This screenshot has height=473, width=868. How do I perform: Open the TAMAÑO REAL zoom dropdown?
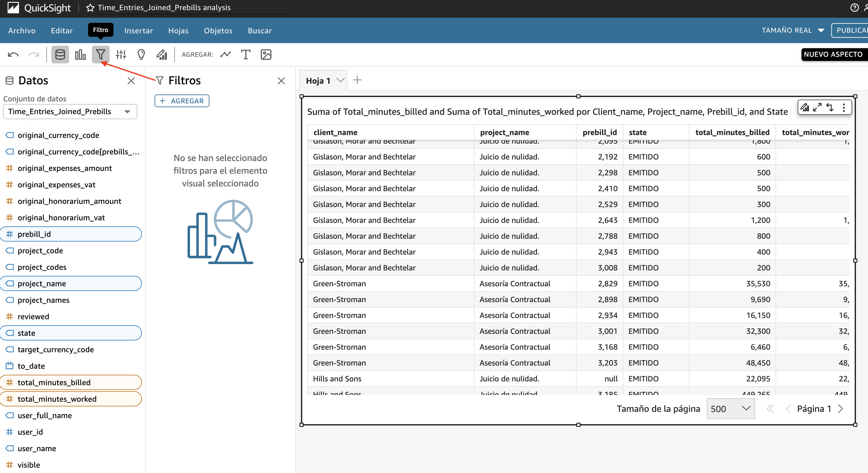tap(793, 30)
